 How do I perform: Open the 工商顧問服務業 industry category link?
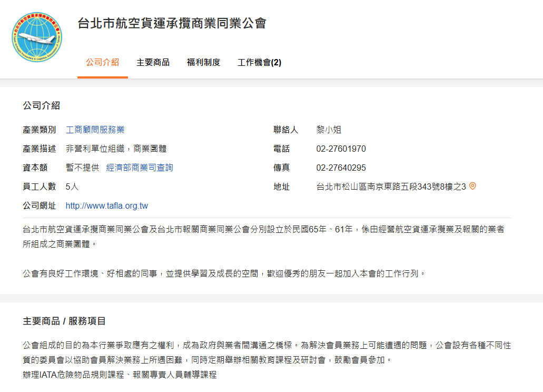tap(95, 130)
